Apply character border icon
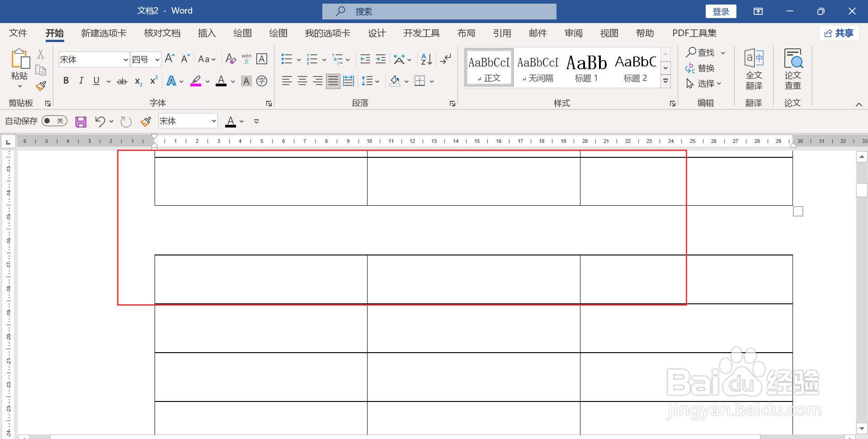 tap(262, 59)
